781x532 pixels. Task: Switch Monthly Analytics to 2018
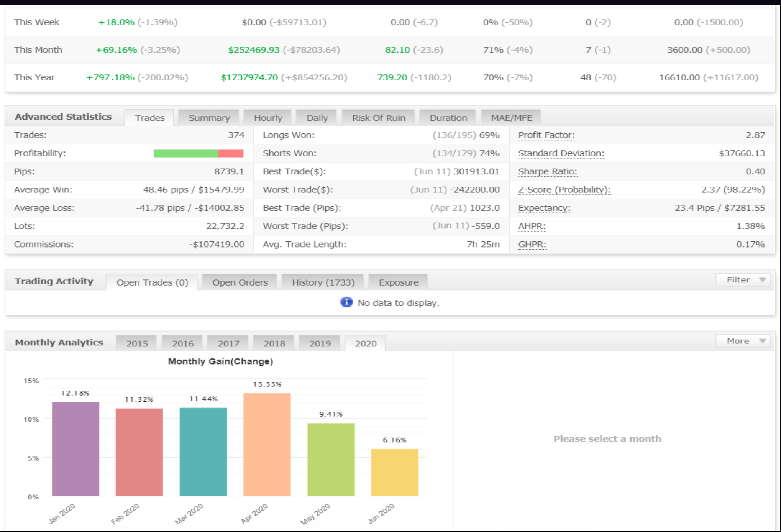274,343
